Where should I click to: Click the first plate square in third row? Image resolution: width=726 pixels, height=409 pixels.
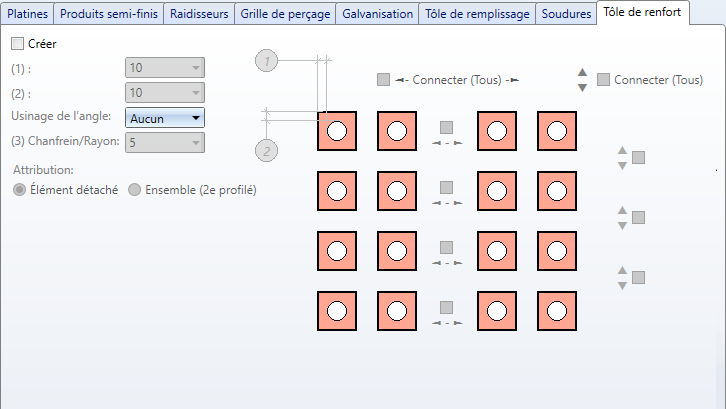click(337, 251)
